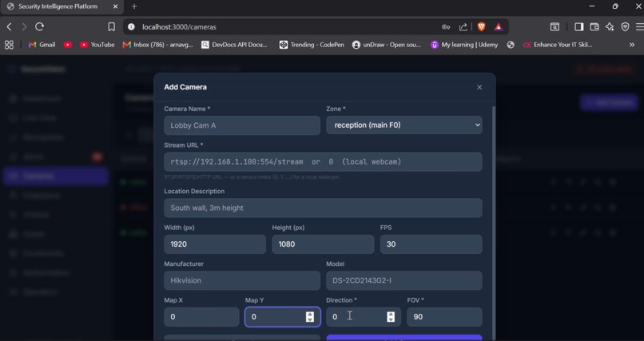Open the DevDocs API bookmark
Image resolution: width=644 pixels, height=341 pixels.
click(x=234, y=45)
